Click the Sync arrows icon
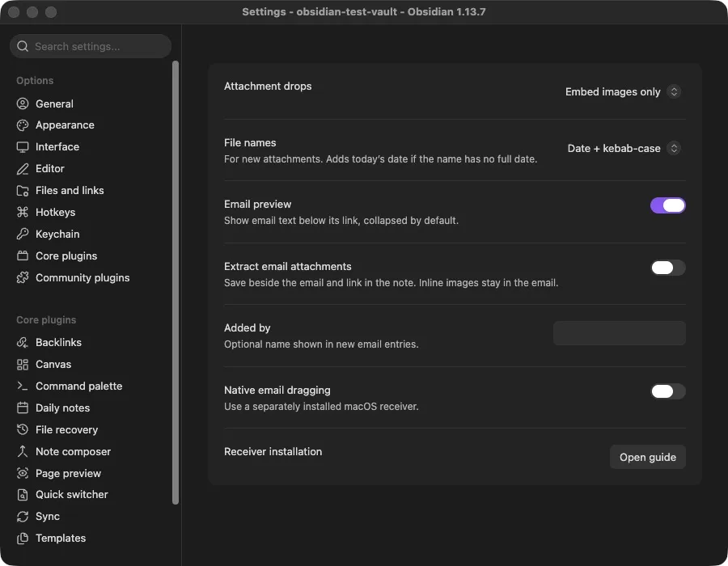Viewport: 728px width, 566px height. (23, 517)
